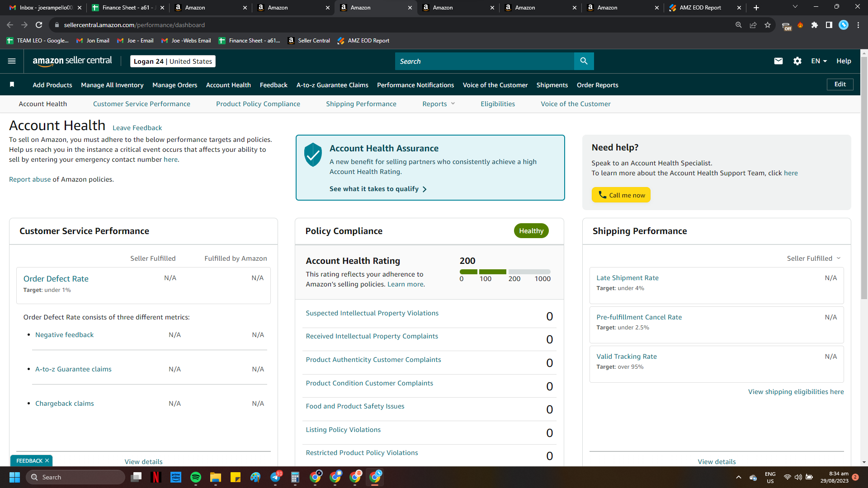This screenshot has height=488, width=868.
Task: Reload the page with the refresh icon
Action: (x=39, y=25)
